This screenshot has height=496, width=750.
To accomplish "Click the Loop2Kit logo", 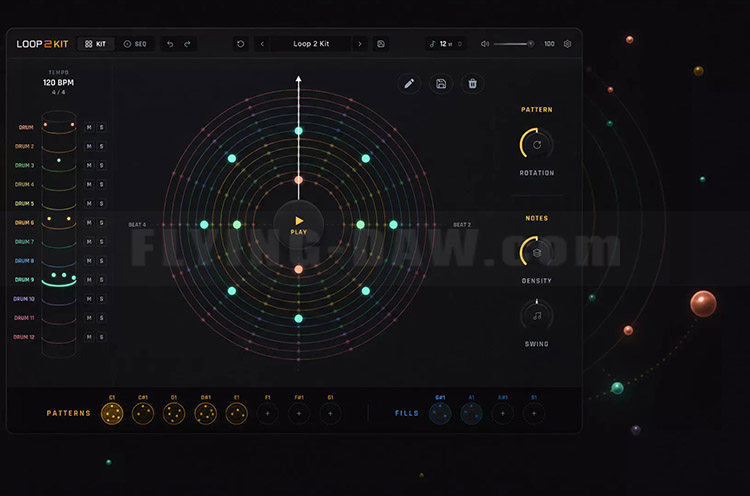I will coord(42,44).
